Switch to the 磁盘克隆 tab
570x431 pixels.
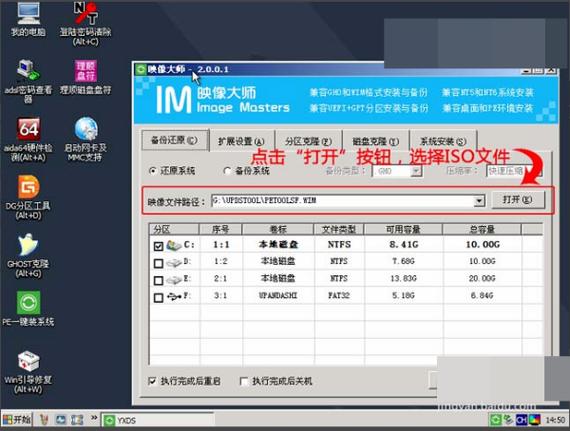point(376,141)
